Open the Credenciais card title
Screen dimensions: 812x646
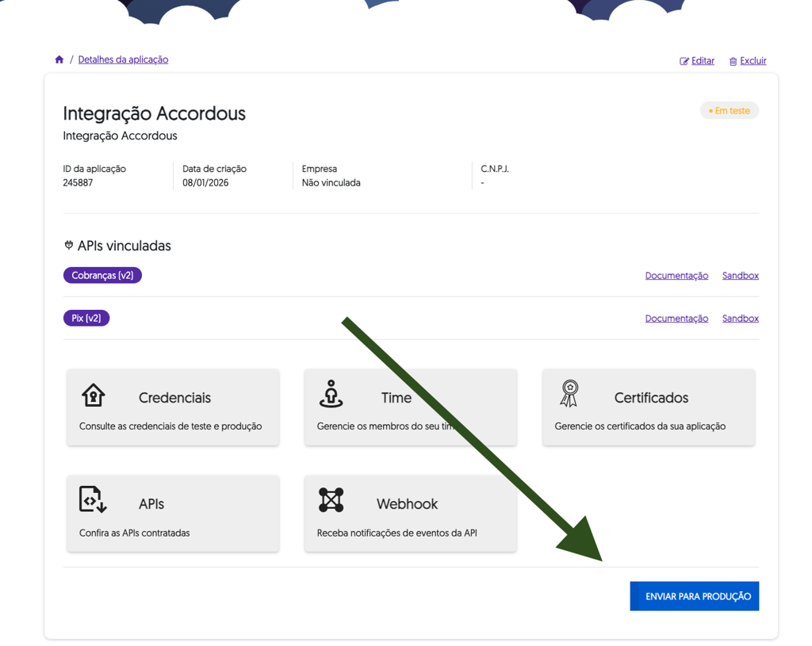pos(174,398)
